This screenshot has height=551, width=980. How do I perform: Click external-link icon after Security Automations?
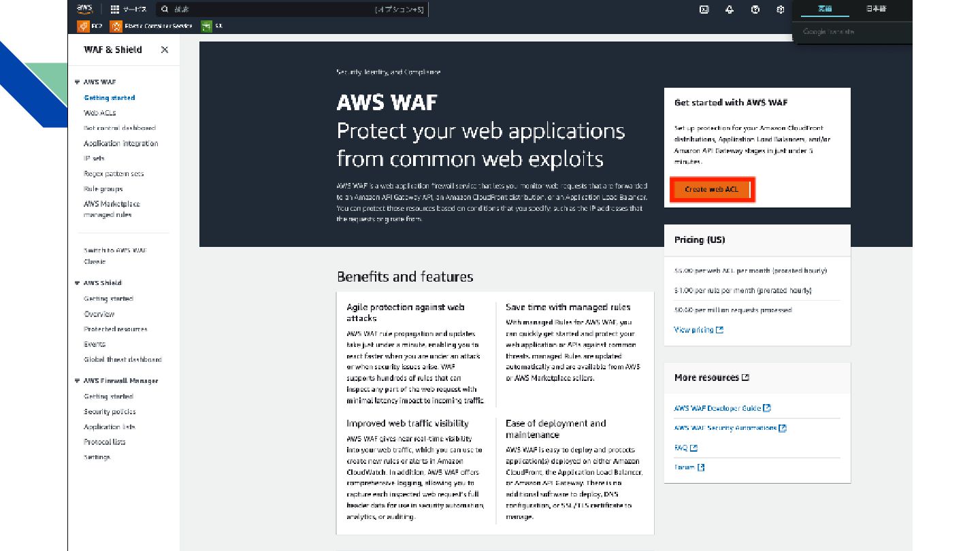783,428
